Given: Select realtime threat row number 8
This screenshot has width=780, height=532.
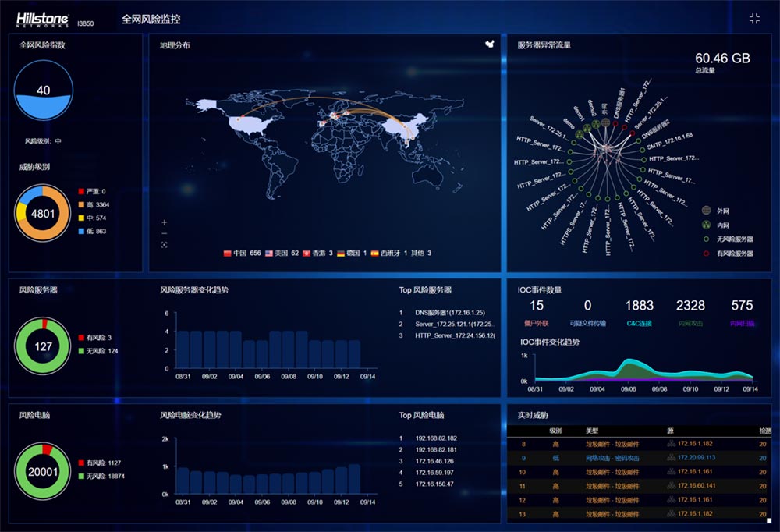Looking at the screenshot, I should (640, 444).
